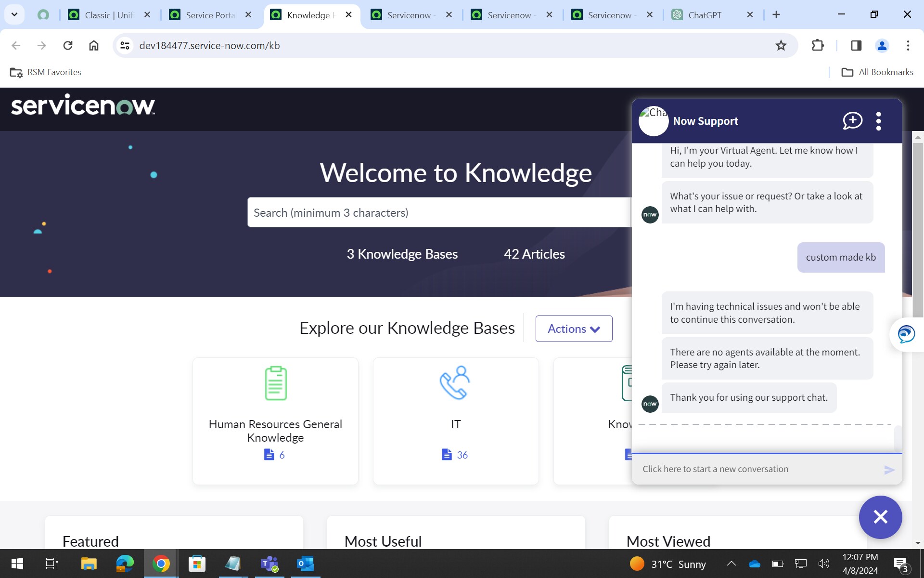Viewport: 924px width, 578px height.
Task: Start a new chat conversation icon
Action: (x=852, y=120)
